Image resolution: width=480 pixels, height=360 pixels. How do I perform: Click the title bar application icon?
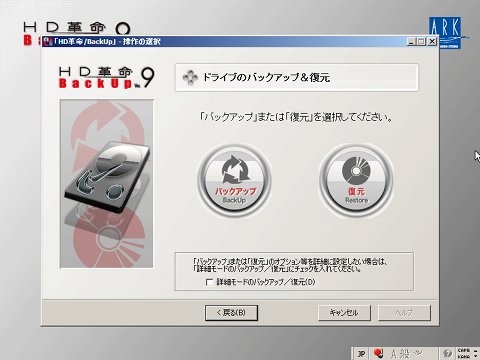[x=48, y=42]
